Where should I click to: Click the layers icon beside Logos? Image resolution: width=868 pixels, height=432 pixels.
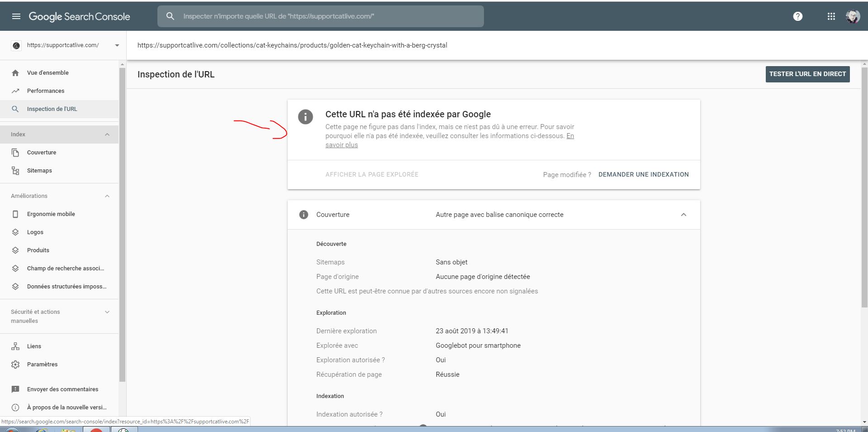(15, 232)
